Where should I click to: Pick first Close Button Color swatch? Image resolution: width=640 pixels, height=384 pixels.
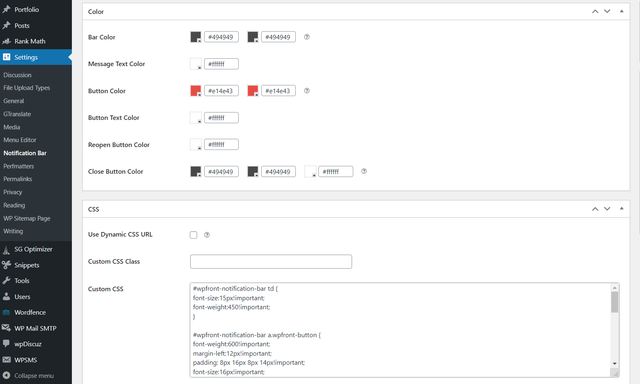point(196,171)
